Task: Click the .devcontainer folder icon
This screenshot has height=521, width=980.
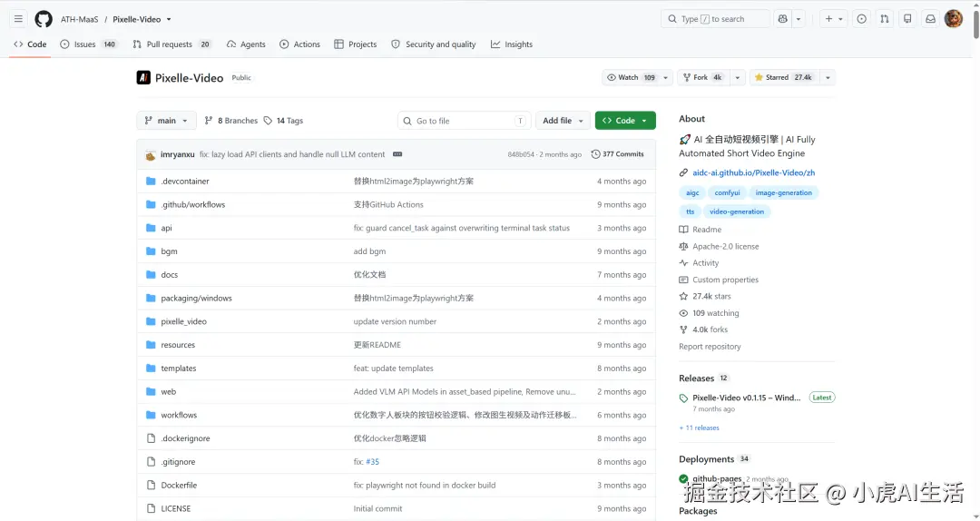Action: [151, 181]
